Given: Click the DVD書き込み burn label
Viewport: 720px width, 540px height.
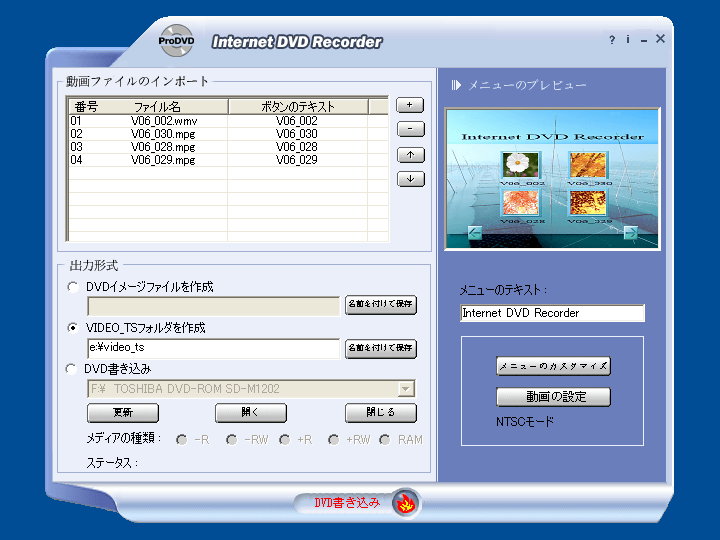Looking at the screenshot, I should click(347, 503).
